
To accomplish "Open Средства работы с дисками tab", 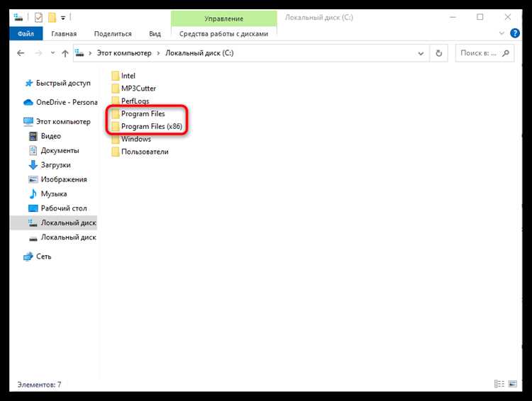I will tap(223, 33).
